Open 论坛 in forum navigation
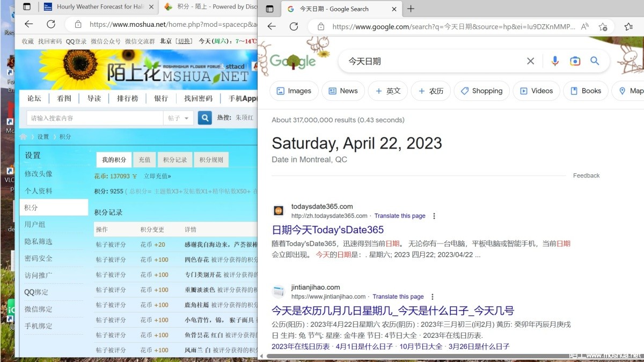 point(34,98)
